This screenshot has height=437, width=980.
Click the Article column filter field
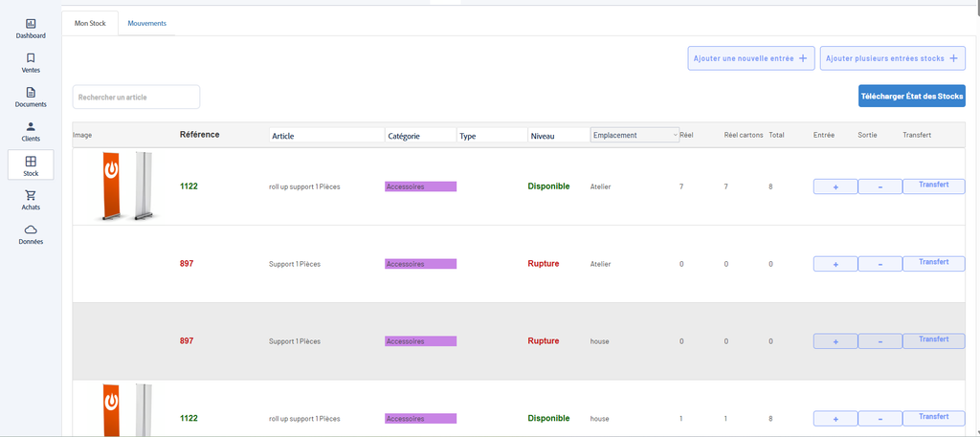(327, 136)
